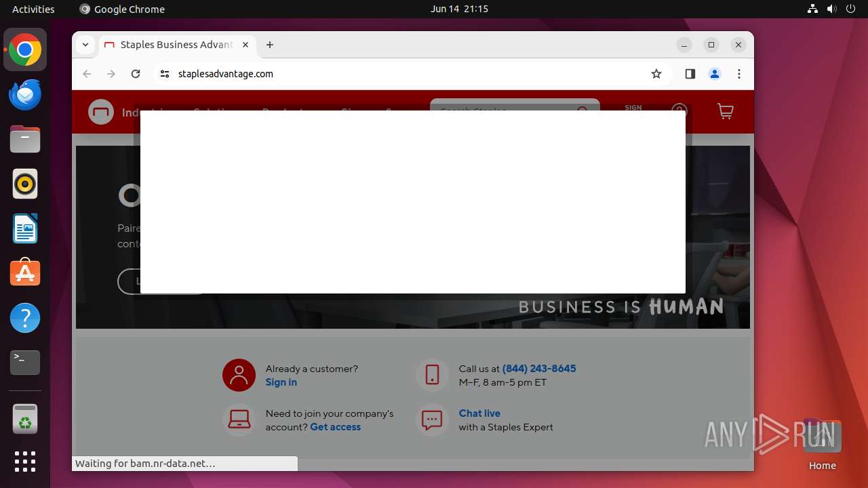Viewport: 868px width, 488px height.
Task: Toggle Chrome side panel
Action: click(x=690, y=74)
